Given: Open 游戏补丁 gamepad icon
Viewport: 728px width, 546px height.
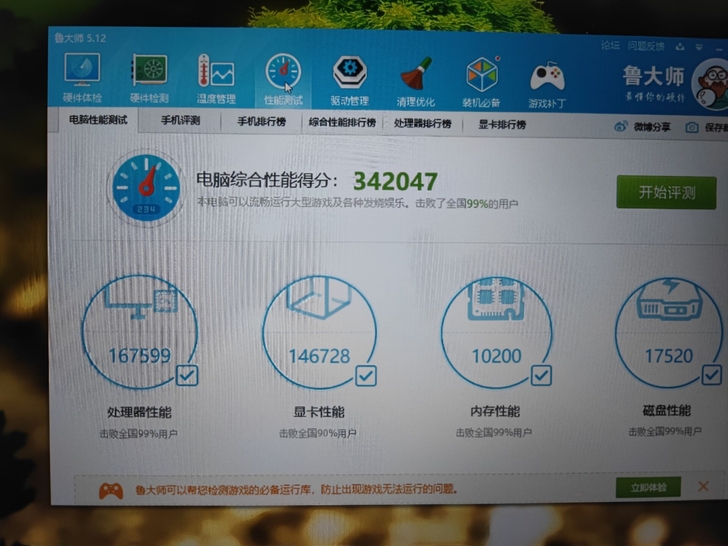Looking at the screenshot, I should click(x=547, y=84).
